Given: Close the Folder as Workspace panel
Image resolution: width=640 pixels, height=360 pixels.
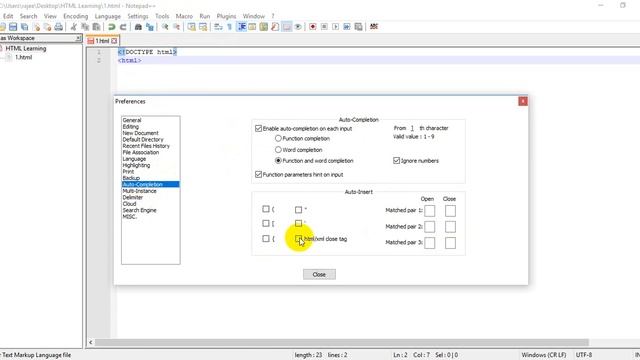Looking at the screenshot, I should tap(78, 38).
